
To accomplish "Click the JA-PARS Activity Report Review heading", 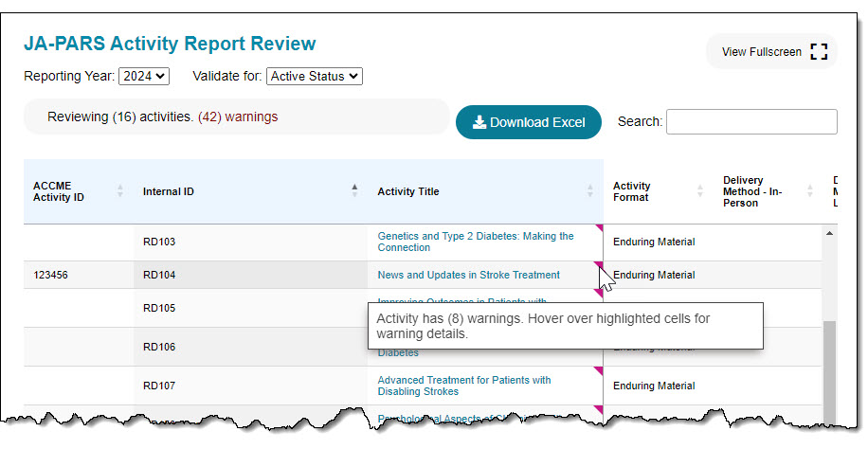I will click(170, 44).
